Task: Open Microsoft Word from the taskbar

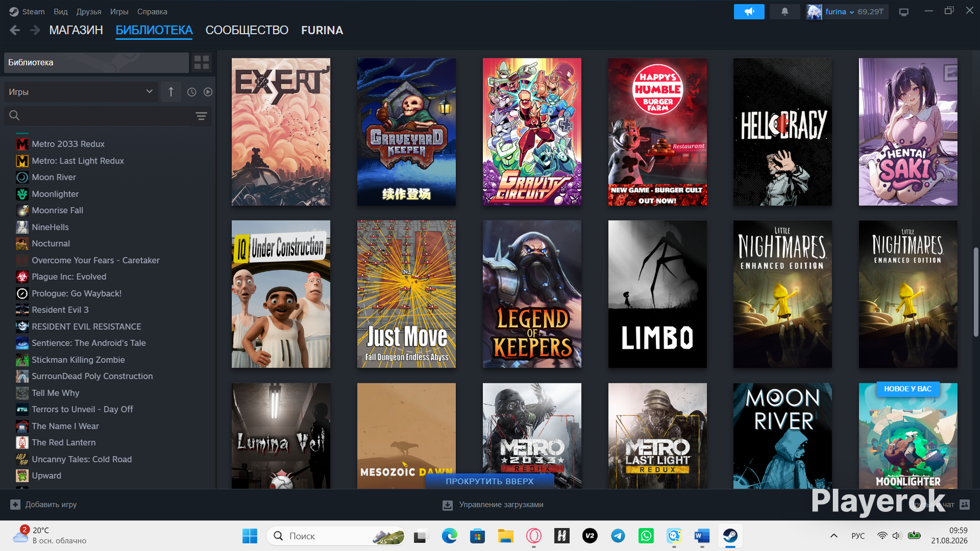Action: 702,536
